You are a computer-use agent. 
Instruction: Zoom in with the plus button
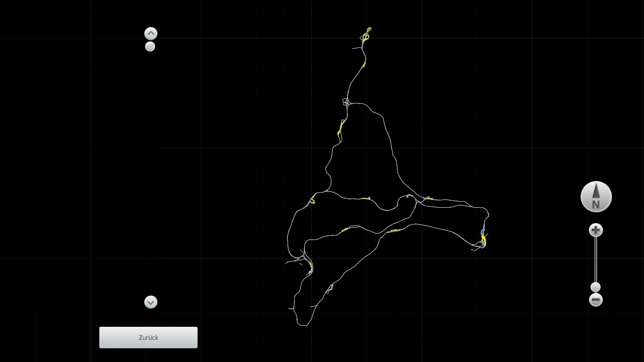[596, 230]
